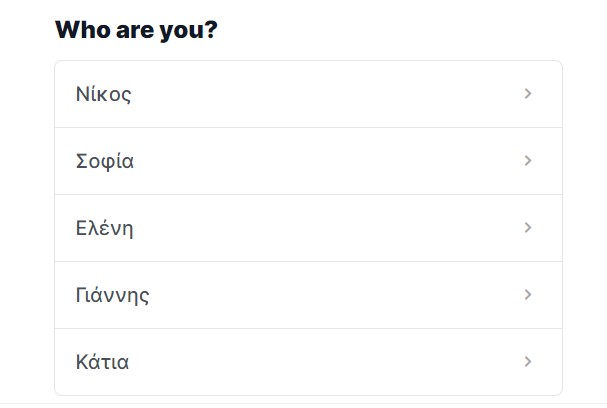Select the Γιάννης name label
Image resolution: width=607 pixels, height=408 pixels.
pyautogui.click(x=112, y=295)
